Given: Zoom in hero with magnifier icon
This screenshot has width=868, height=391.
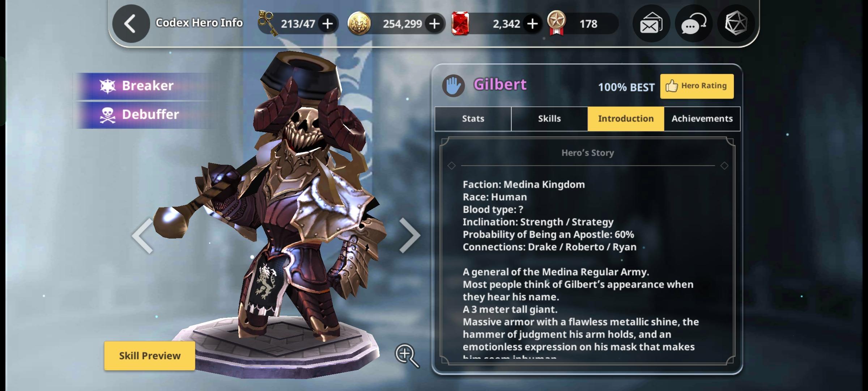Looking at the screenshot, I should (x=407, y=356).
